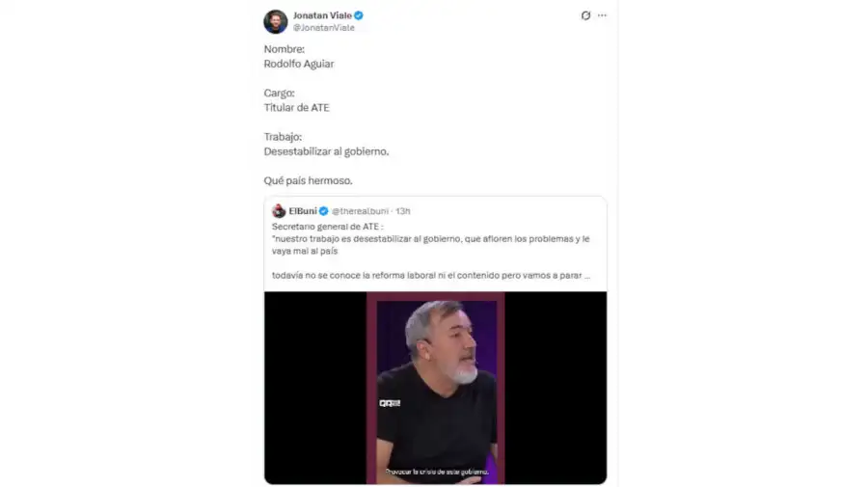Play the embedded video of the man

coord(436,388)
